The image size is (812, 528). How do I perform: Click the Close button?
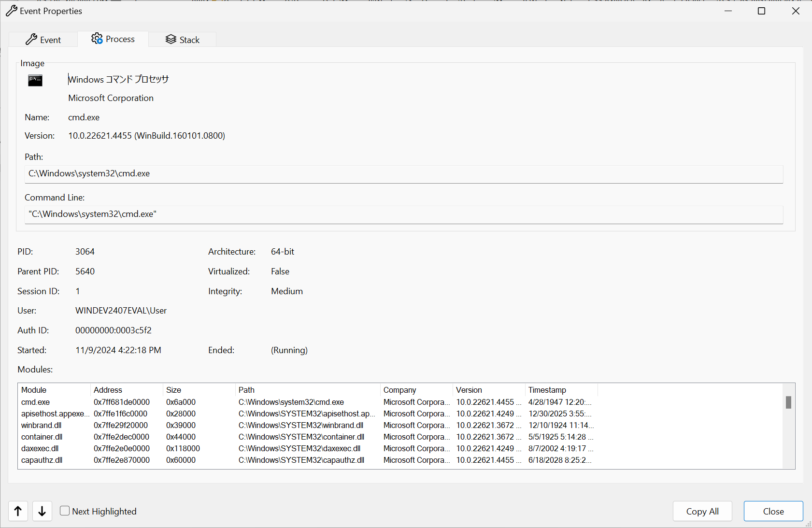(773, 511)
